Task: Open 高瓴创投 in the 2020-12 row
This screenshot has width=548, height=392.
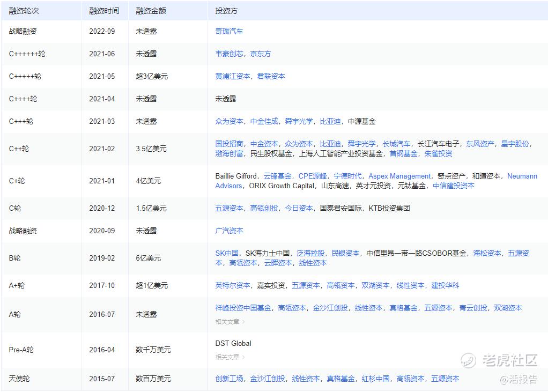Action: [x=264, y=208]
